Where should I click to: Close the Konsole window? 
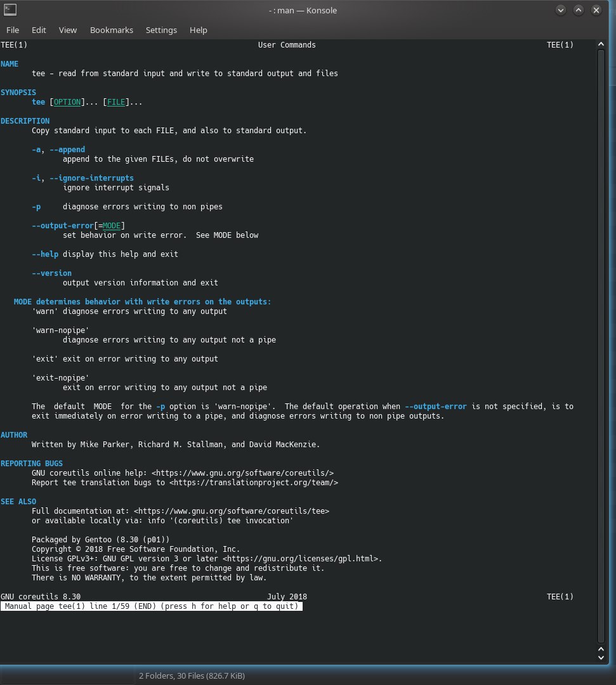(596, 10)
